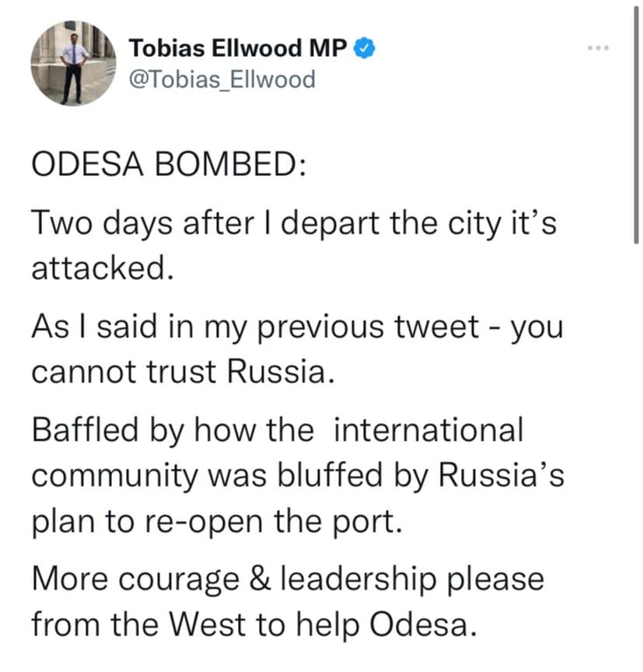Click the line More courage & leadership please

click(287, 577)
